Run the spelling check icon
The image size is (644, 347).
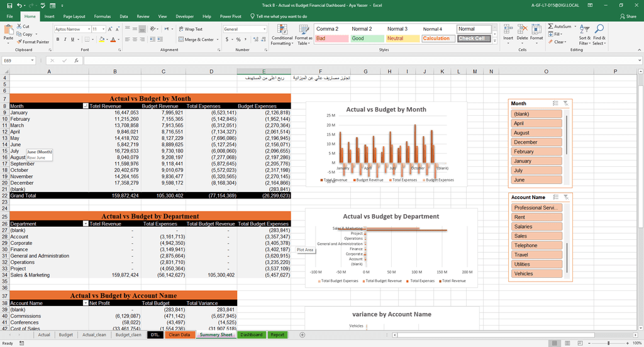[x=43, y=5]
